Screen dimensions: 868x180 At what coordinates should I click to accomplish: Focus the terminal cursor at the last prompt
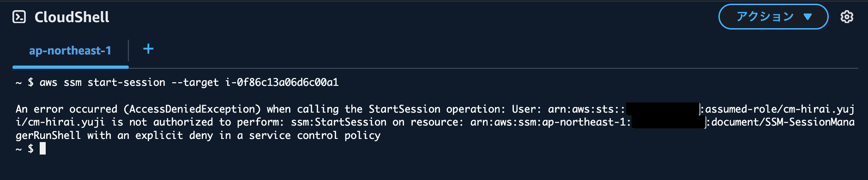point(43,149)
